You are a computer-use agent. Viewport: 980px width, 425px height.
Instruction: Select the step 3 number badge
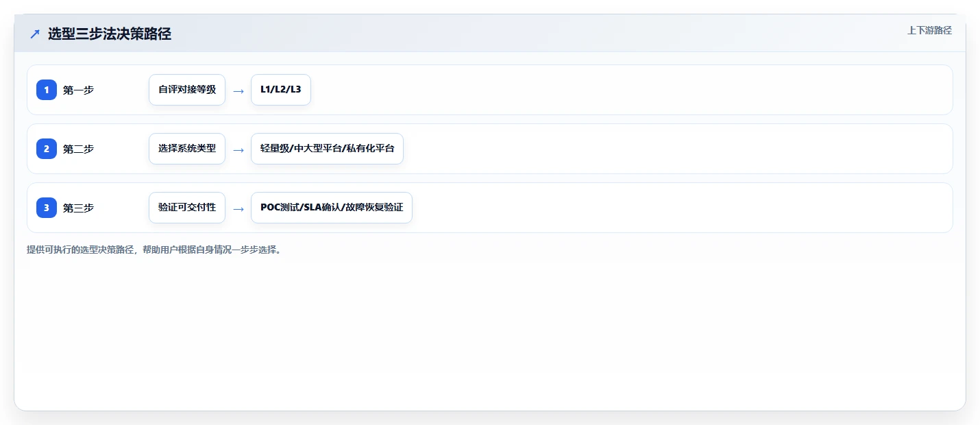(x=47, y=208)
